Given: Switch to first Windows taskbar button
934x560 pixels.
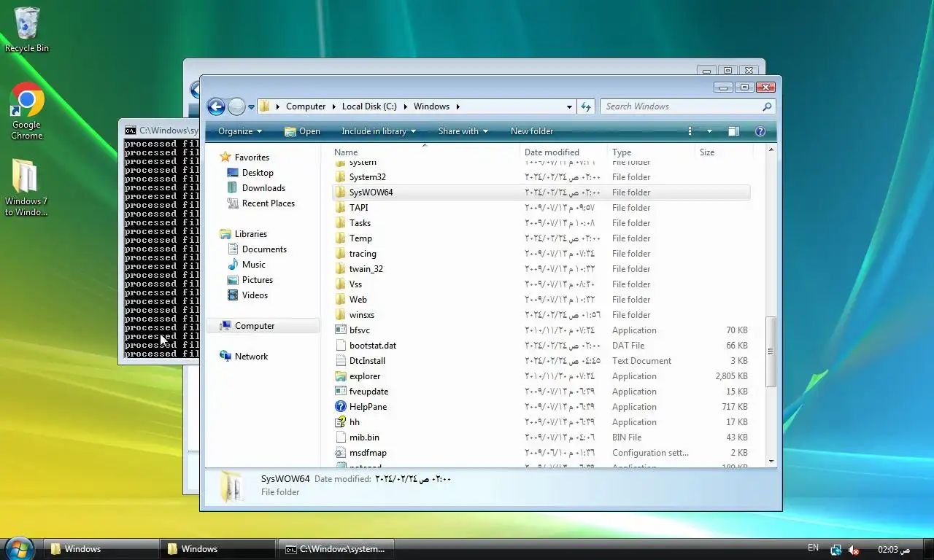Looking at the screenshot, I should [101, 549].
